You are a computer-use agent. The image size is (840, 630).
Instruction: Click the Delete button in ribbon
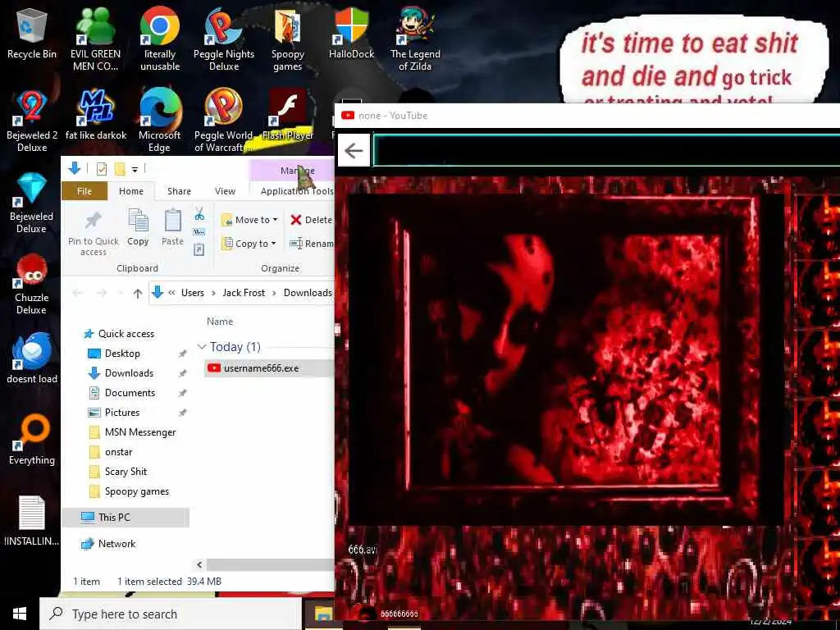pos(312,220)
